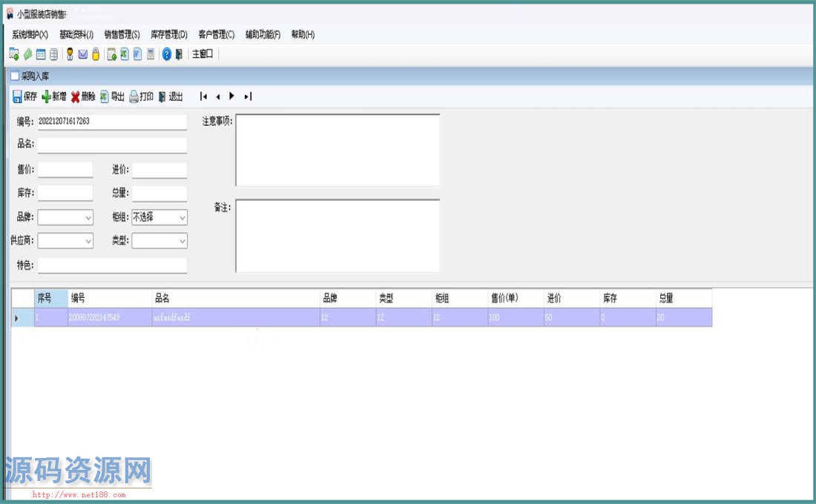Screen dimensions: 816x504
Task: Open the 销售管理(S) menu
Action: pyautogui.click(x=122, y=34)
